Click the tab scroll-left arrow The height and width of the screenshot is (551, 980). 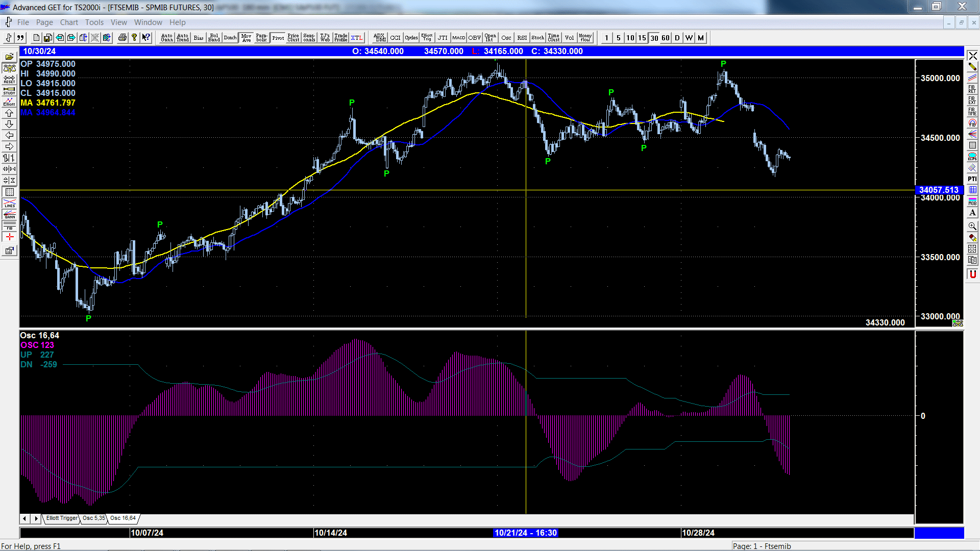pos(24,518)
